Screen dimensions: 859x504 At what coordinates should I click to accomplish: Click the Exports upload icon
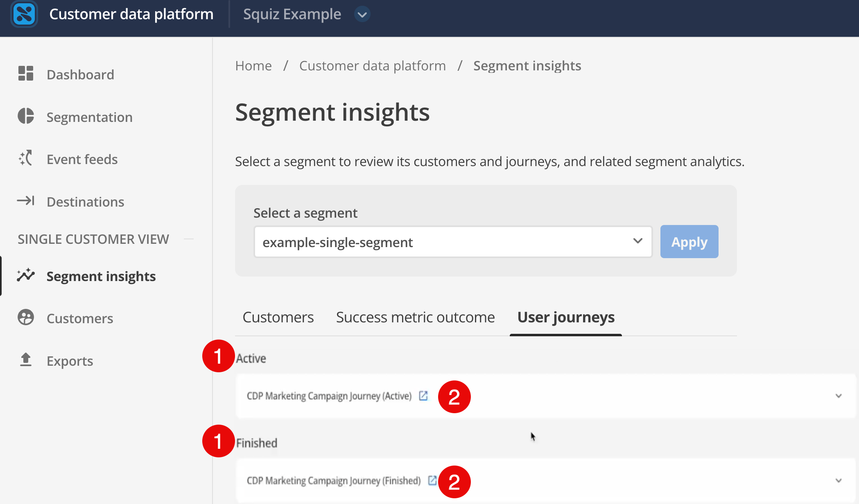tap(25, 360)
